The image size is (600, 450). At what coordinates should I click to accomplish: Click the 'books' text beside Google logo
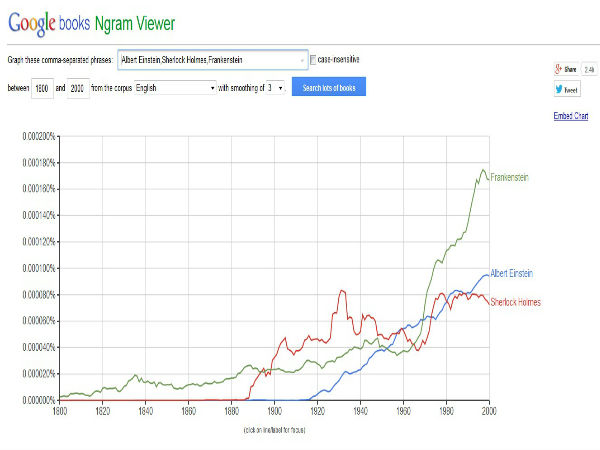pyautogui.click(x=82, y=20)
